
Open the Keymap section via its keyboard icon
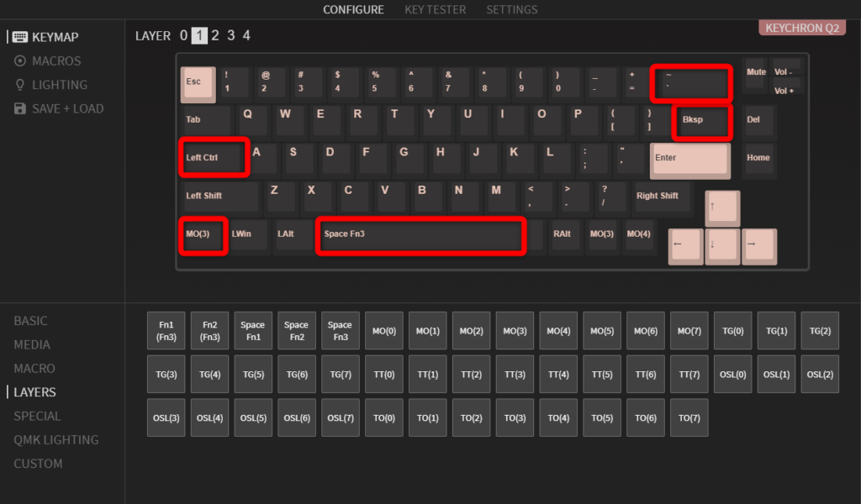(20, 37)
